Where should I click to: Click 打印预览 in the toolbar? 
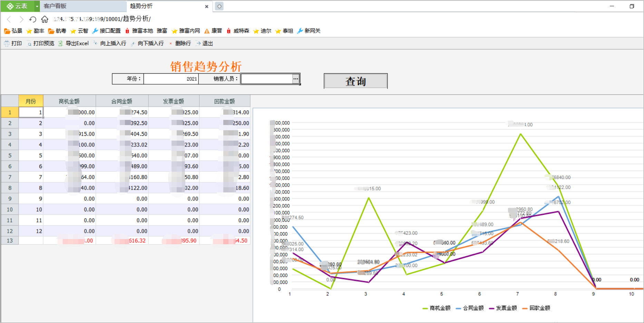click(x=41, y=44)
